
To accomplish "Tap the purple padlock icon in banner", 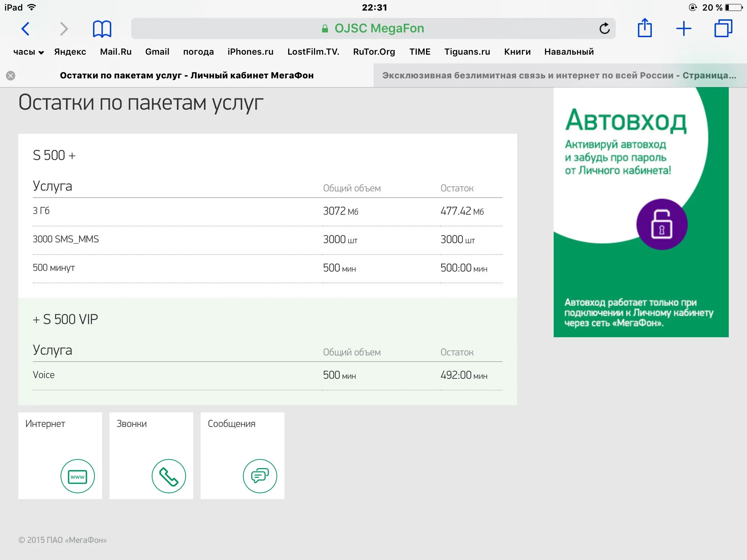I will click(662, 224).
